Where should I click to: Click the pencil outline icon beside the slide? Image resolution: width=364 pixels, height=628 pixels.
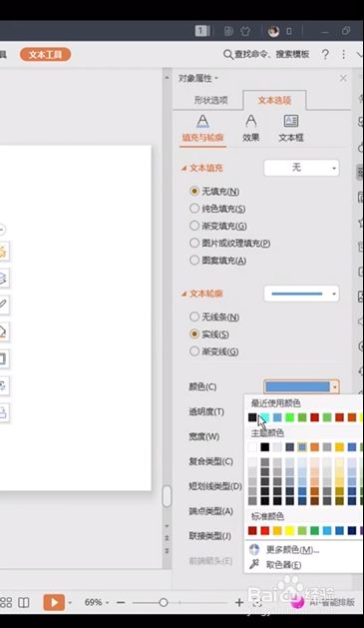click(x=3, y=305)
